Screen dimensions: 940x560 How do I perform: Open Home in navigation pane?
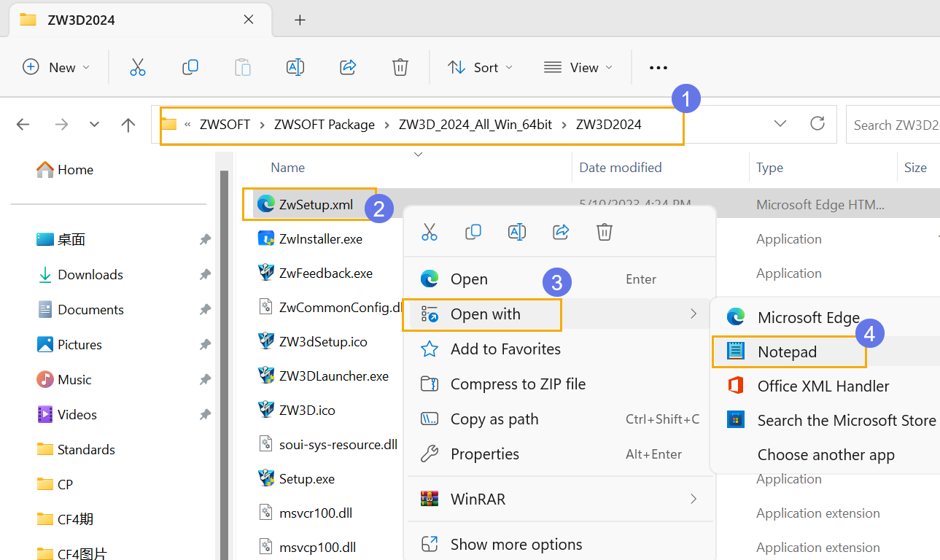pos(66,169)
